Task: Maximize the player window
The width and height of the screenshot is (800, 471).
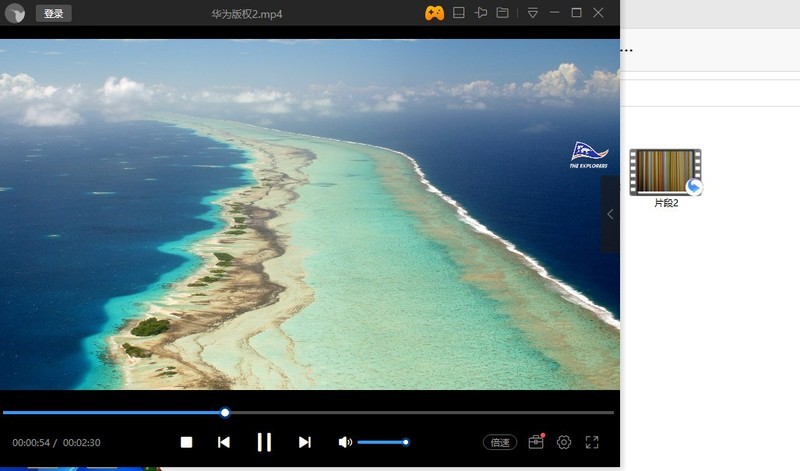Action: coord(577,13)
